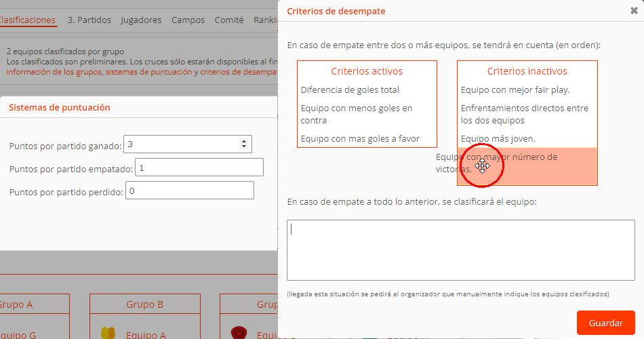
Task: Pick the Equipo con mas goles a favor criterion
Action: coord(360,139)
